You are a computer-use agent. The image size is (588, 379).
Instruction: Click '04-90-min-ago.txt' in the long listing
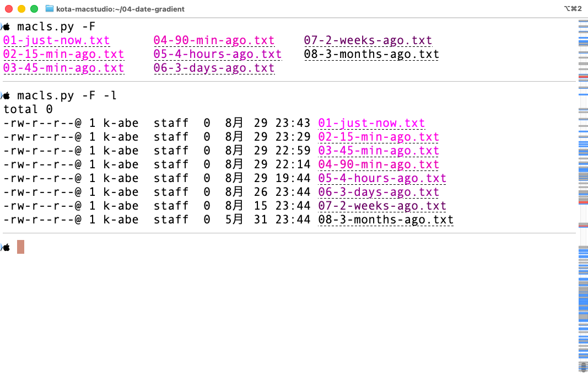(x=379, y=165)
